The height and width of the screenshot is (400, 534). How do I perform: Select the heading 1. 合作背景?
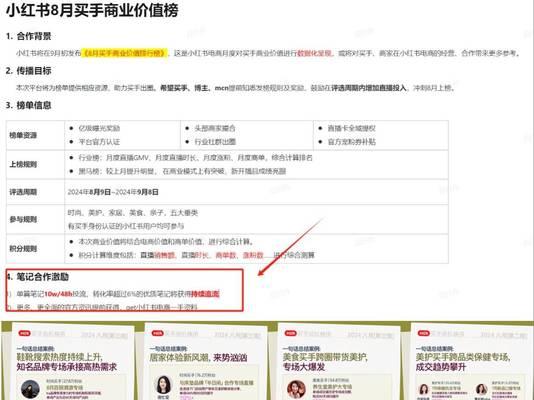click(x=29, y=36)
